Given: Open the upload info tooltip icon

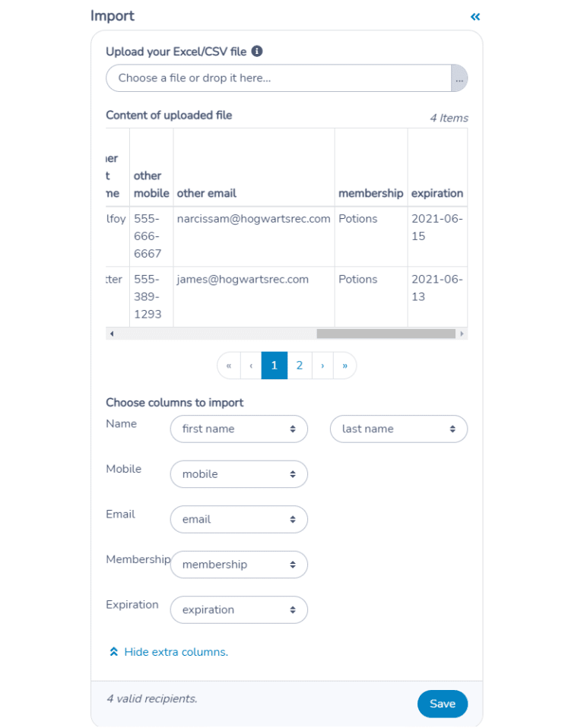Looking at the screenshot, I should point(257,51).
